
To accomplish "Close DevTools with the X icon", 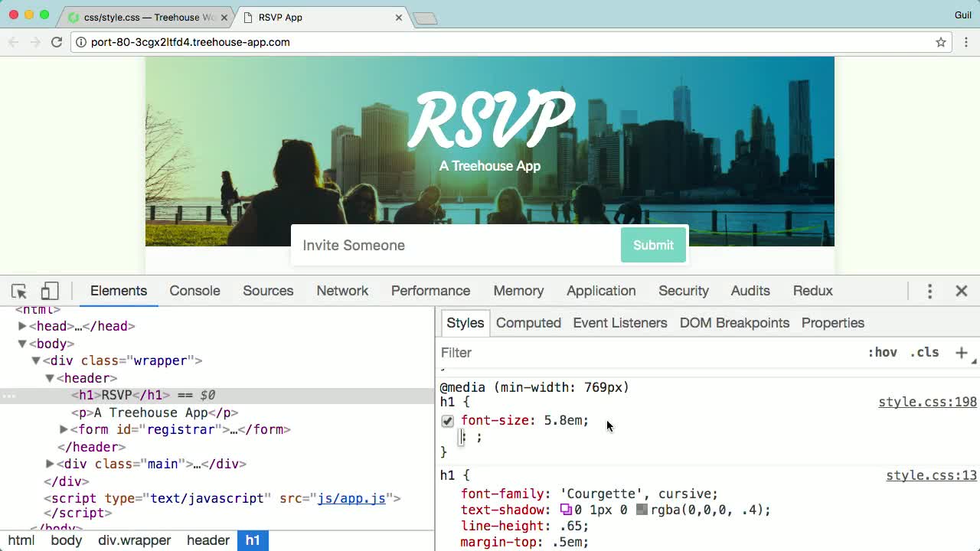I will pyautogui.click(x=961, y=291).
